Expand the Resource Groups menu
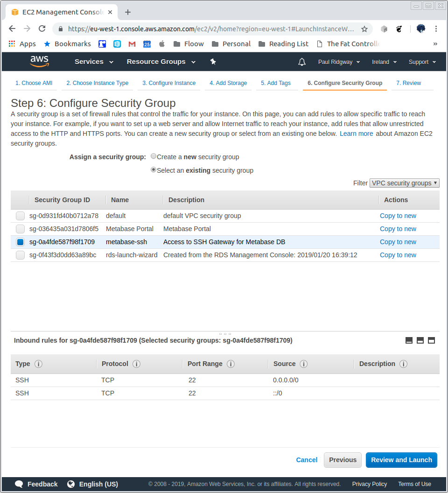This screenshot has height=493, width=448. click(x=161, y=62)
